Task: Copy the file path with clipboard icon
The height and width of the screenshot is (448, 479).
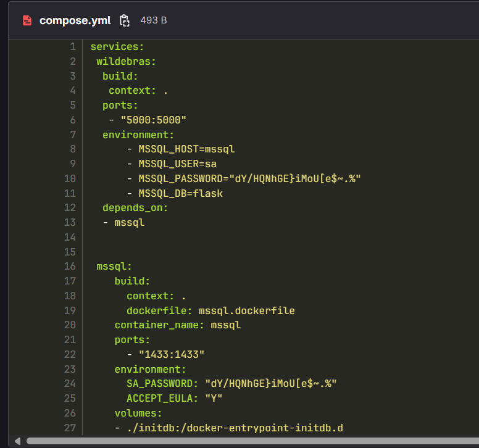Action: 125,20
